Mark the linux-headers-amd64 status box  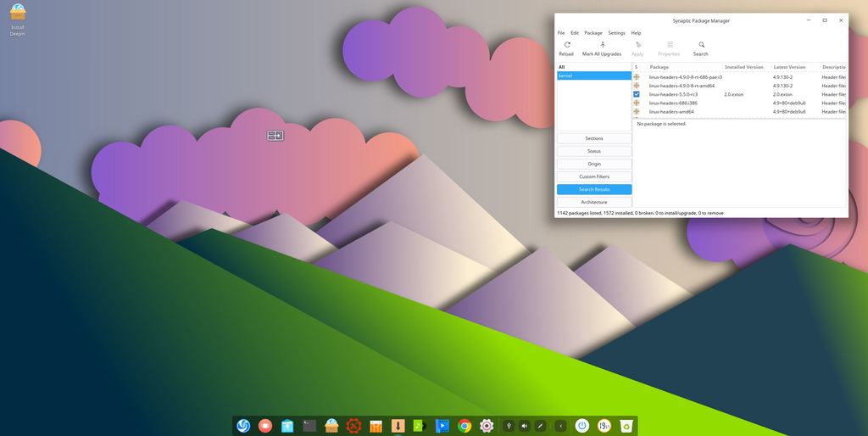pos(637,111)
